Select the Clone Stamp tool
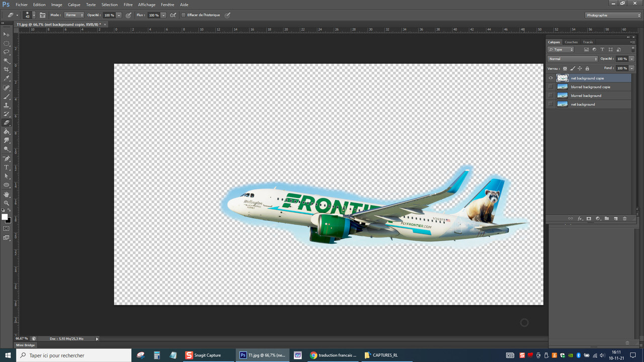644x362 pixels. (7, 106)
